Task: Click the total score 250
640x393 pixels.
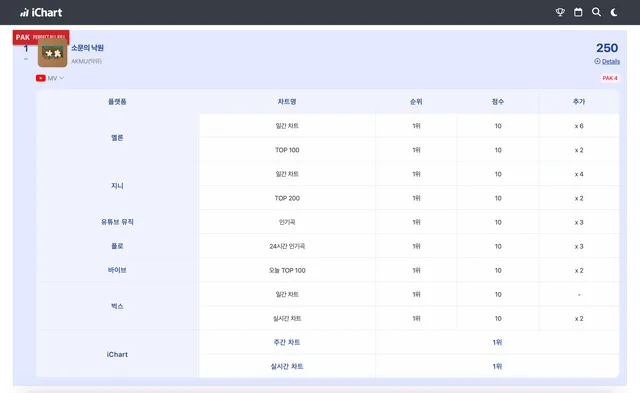Action: point(607,48)
